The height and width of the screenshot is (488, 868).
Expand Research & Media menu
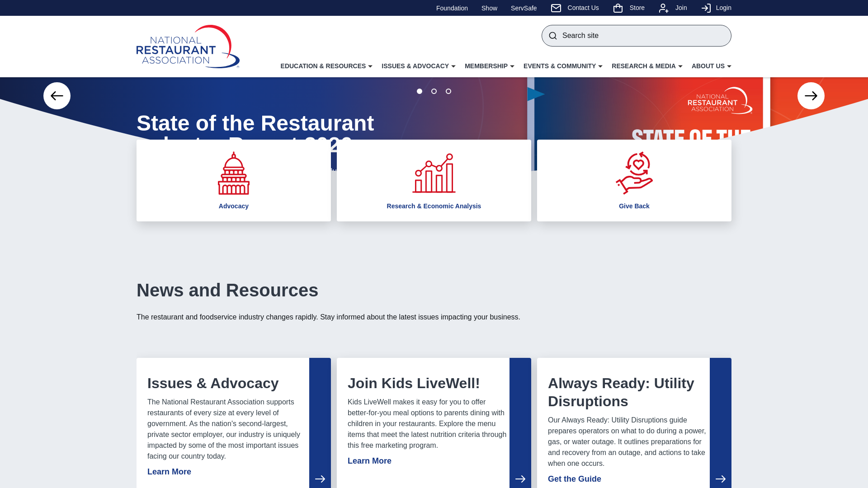(647, 66)
